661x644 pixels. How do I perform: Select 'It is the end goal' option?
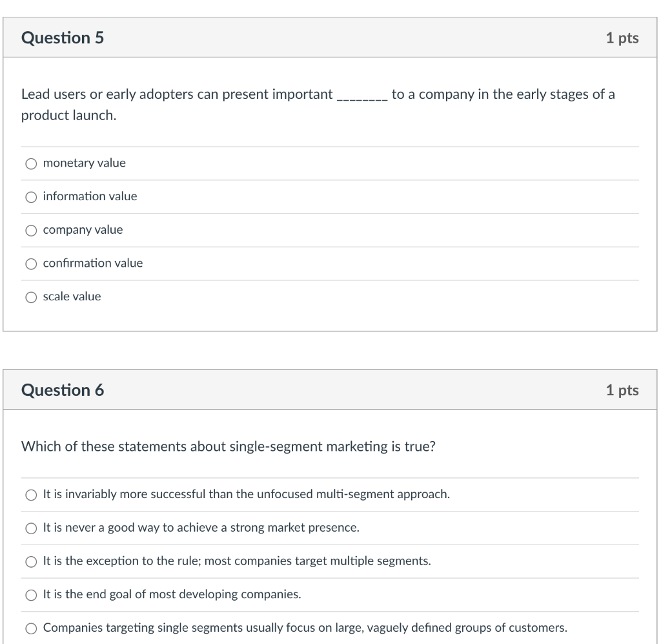[31, 594]
